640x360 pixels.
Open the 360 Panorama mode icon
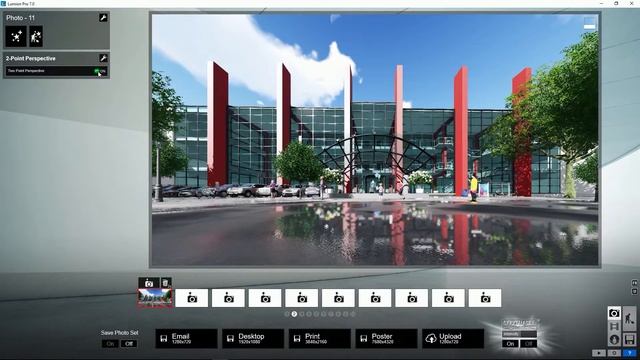click(x=614, y=339)
